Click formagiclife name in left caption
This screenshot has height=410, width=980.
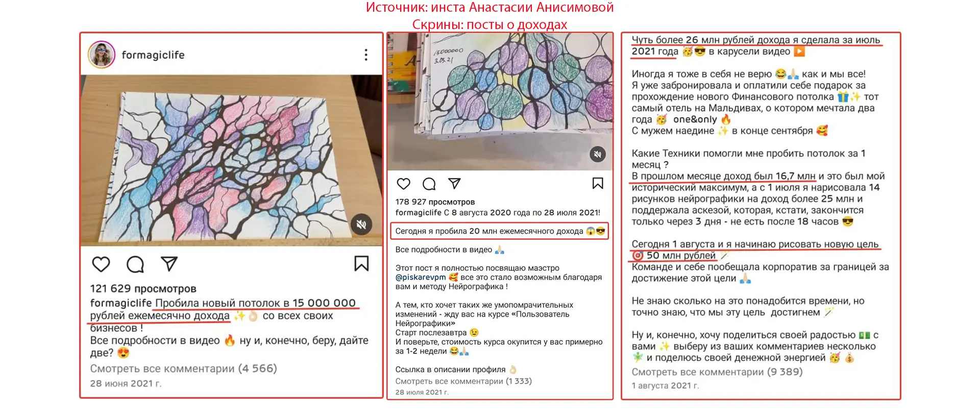coord(121,303)
